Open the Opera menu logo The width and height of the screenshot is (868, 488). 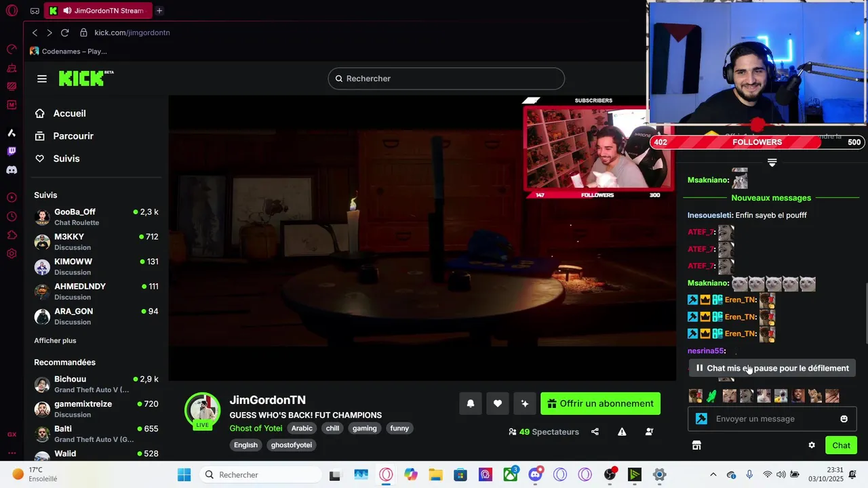(x=12, y=11)
